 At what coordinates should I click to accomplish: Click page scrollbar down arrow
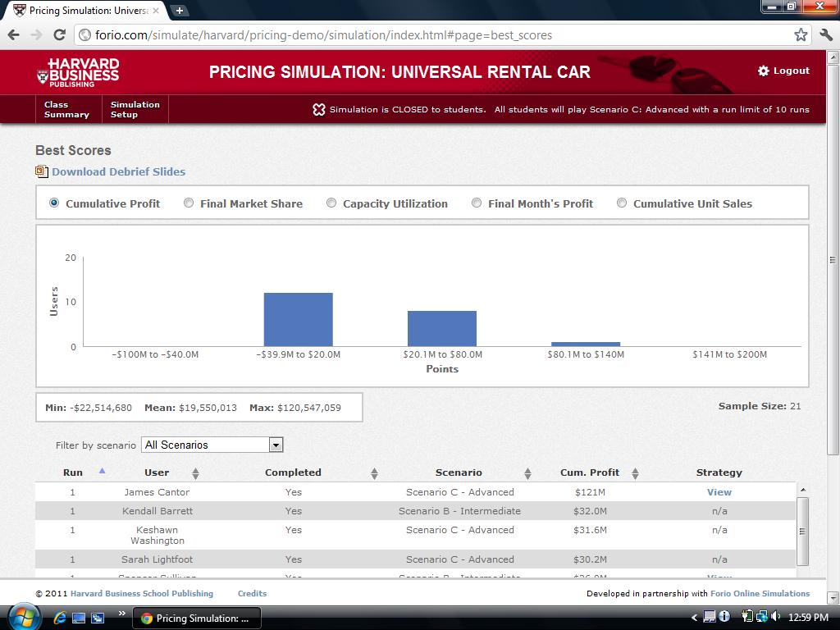(x=833, y=597)
